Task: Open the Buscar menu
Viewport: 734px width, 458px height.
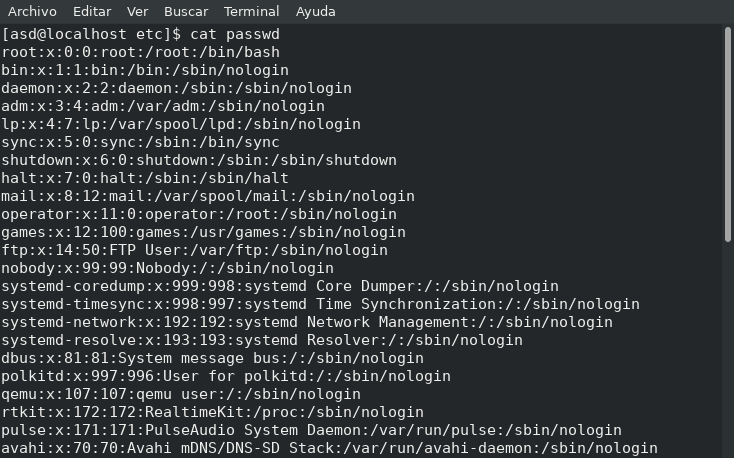Action: [185, 12]
